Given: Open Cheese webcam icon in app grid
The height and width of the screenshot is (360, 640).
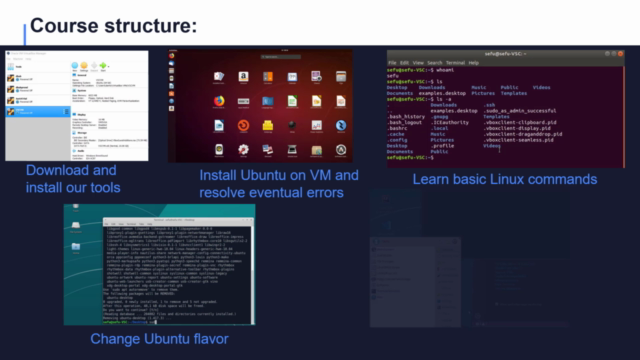Looking at the screenshot, I should 316,76.
